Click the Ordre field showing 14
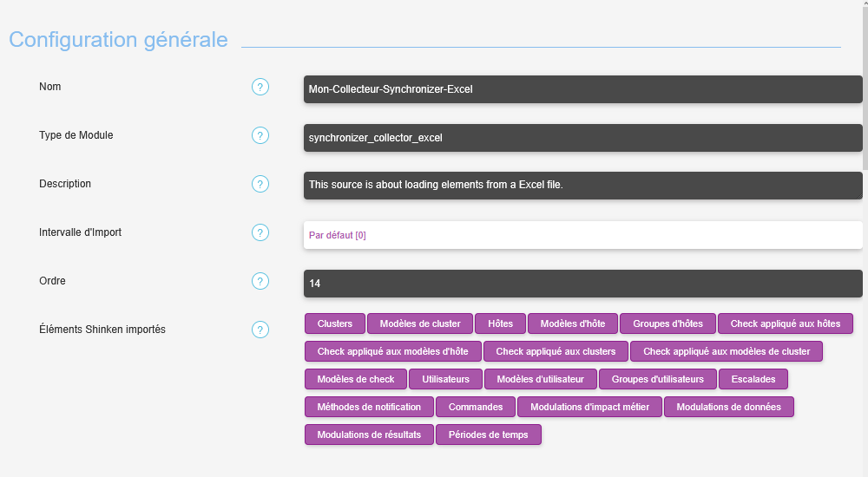Viewport: 868px width, 477px height. (582, 284)
